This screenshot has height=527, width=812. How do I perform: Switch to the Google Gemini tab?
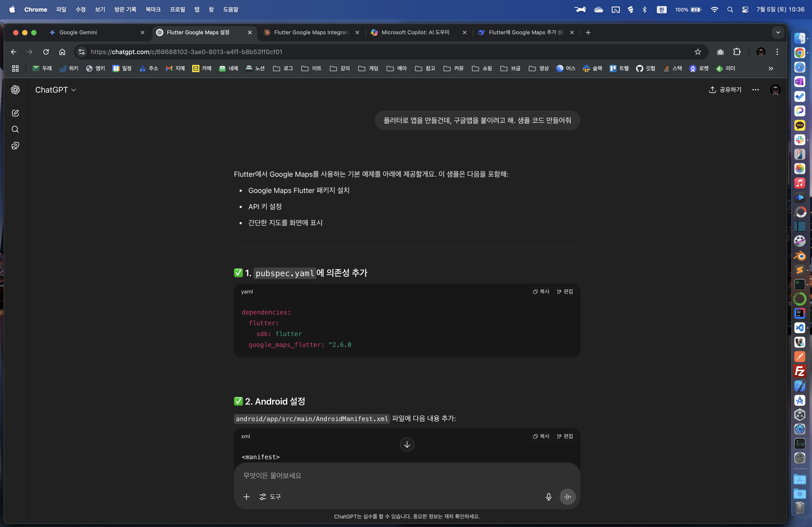tap(78, 32)
